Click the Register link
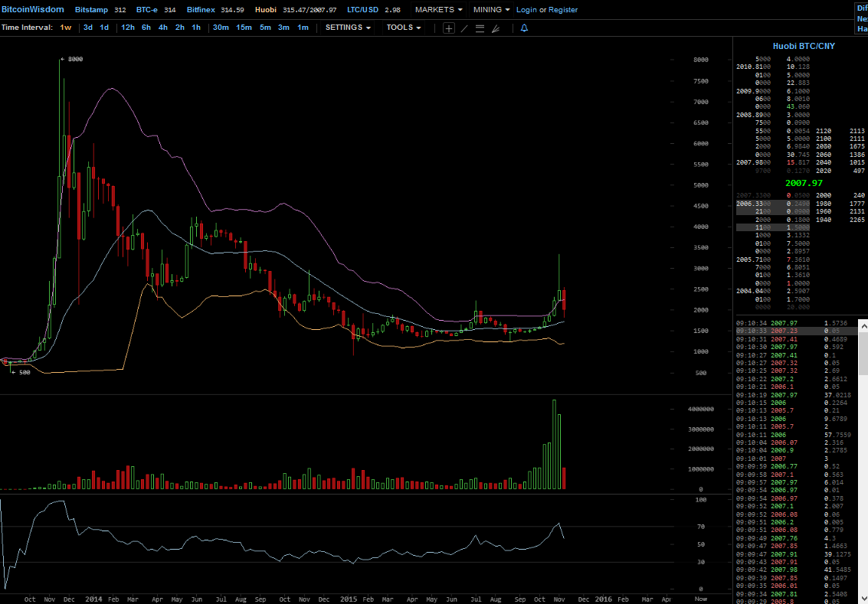Screen dimensions: 868x604 563,9
